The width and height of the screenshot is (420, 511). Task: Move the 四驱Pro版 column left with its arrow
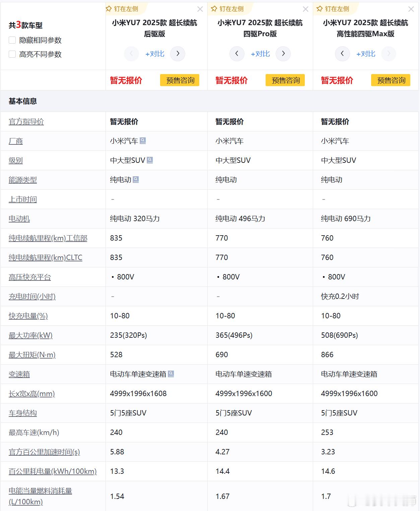[237, 54]
